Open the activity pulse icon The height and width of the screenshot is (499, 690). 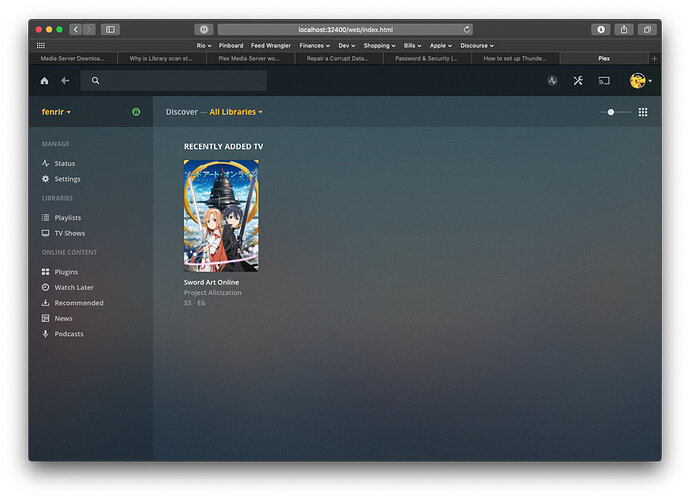click(x=552, y=81)
